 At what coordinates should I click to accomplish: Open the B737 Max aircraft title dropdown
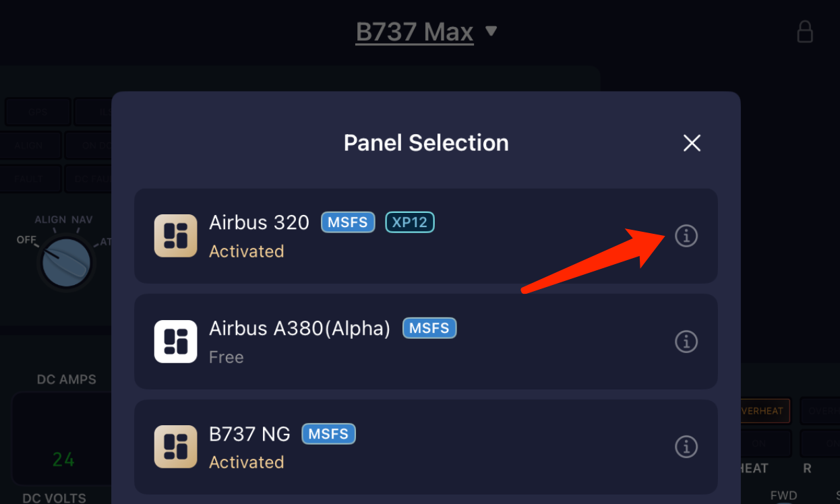(415, 32)
